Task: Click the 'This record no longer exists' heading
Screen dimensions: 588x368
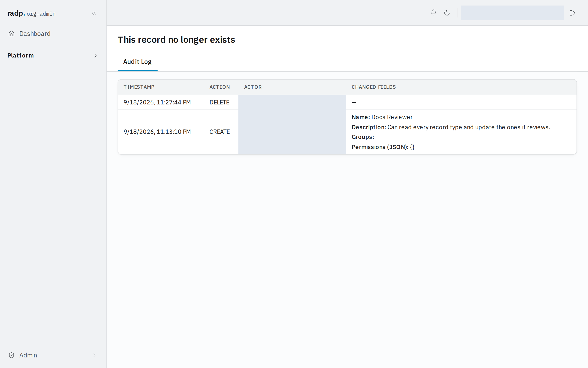Action: point(176,40)
